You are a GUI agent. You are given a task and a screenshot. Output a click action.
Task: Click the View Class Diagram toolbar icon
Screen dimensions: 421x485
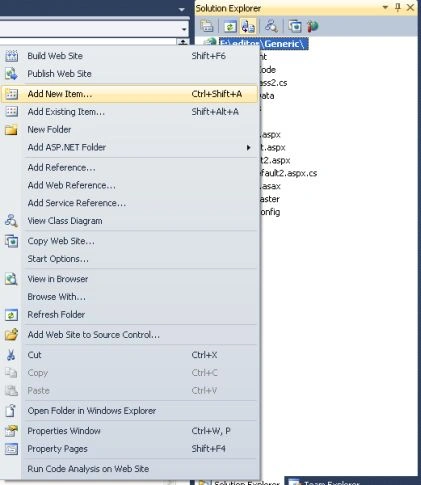(271, 26)
